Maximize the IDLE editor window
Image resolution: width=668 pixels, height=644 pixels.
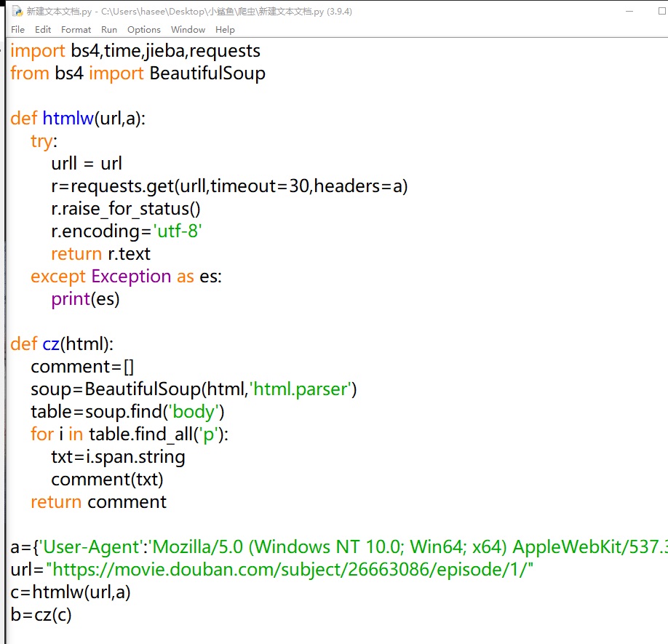click(642, 12)
